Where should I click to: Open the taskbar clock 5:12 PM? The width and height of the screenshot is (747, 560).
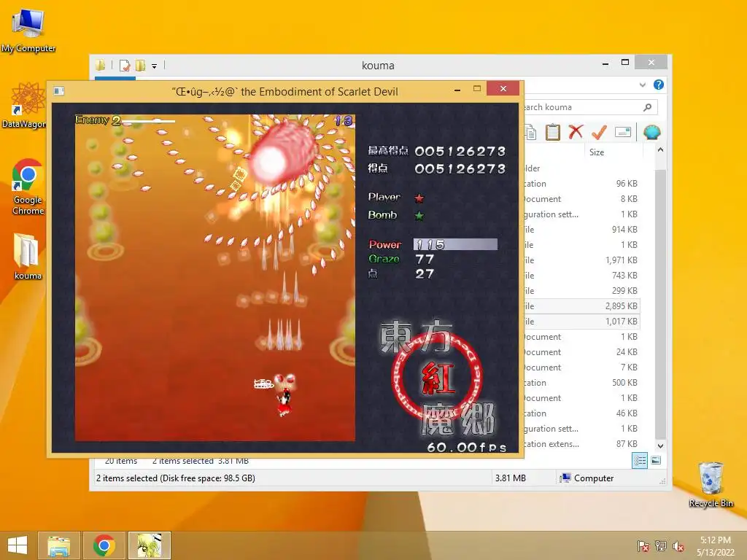(x=715, y=546)
